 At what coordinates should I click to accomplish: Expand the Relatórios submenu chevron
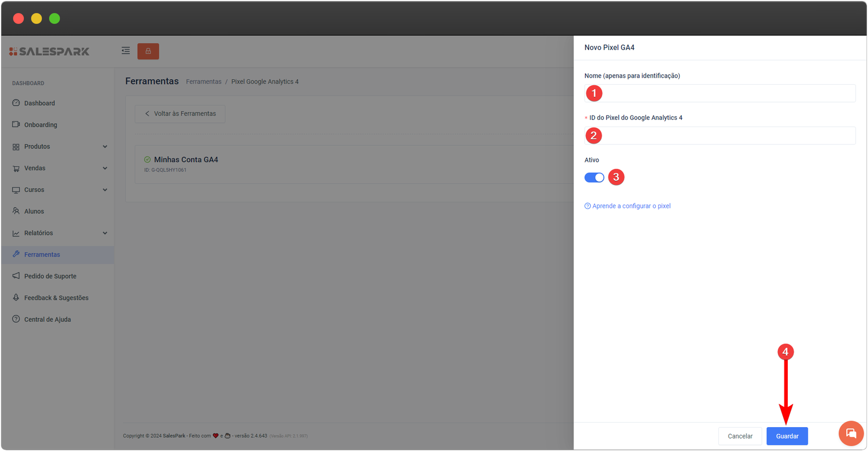[105, 233]
